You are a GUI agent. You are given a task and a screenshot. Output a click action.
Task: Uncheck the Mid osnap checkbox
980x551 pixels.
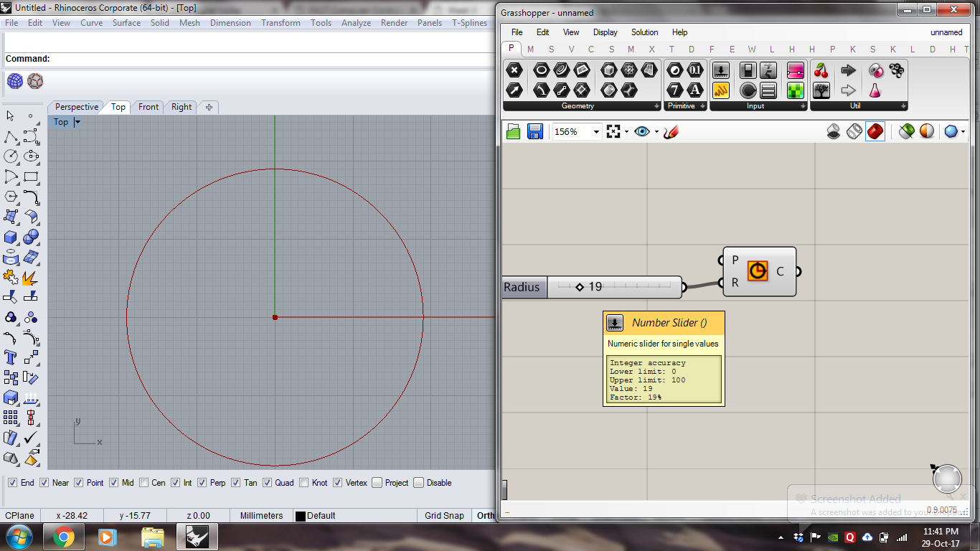113,483
